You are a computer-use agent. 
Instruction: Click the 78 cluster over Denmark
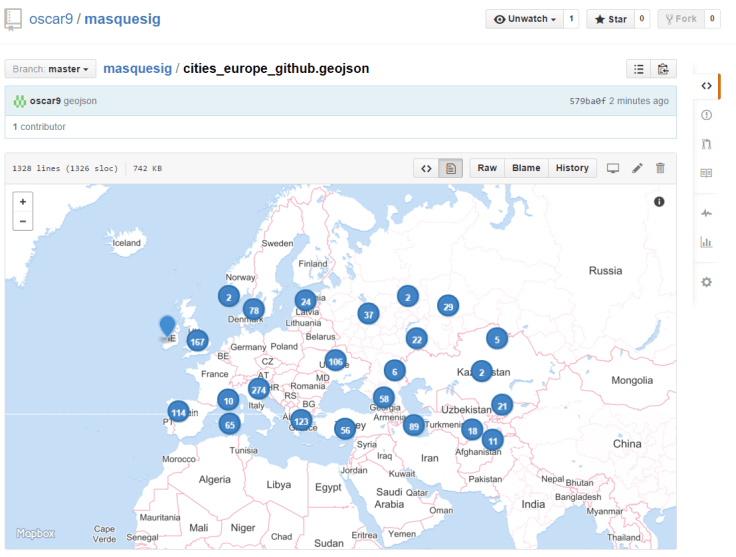[x=254, y=310]
